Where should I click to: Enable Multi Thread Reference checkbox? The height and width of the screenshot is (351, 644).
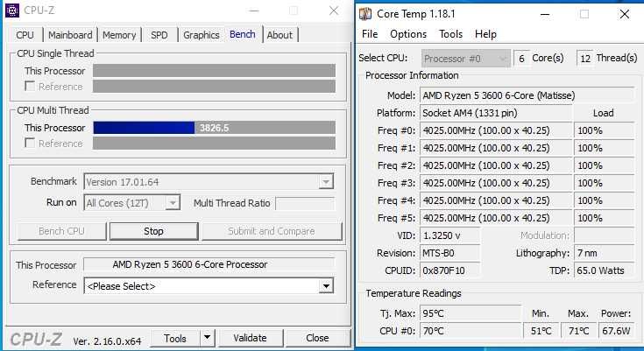[30, 143]
